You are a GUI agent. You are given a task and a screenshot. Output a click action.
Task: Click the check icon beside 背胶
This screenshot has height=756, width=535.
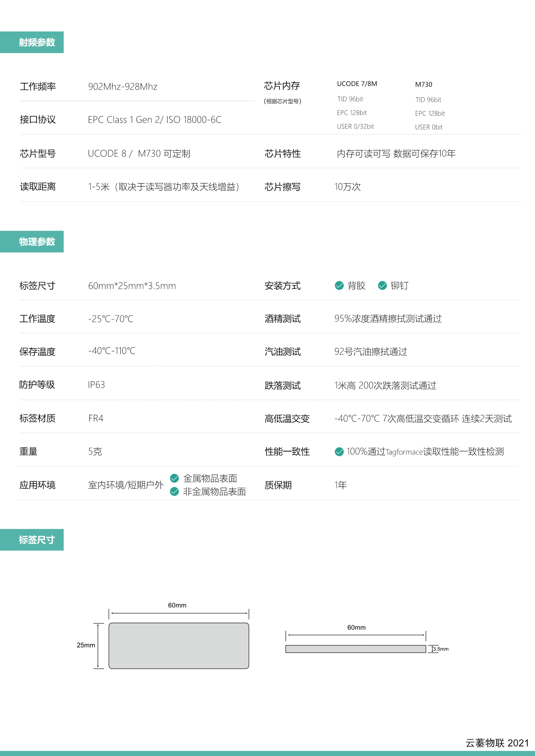click(x=339, y=285)
